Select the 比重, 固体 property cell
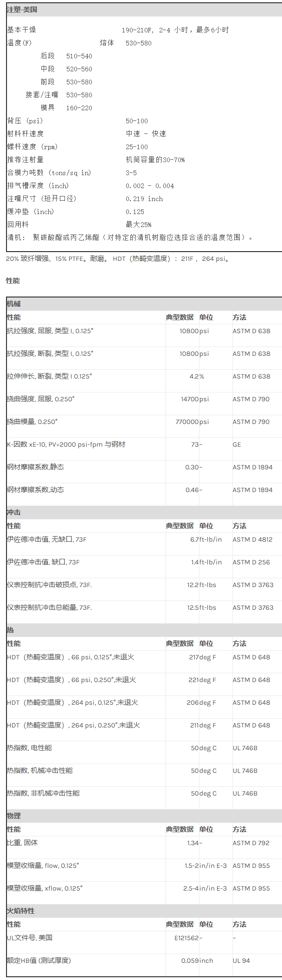The width and height of the screenshot is (282, 980). pyautogui.click(x=22, y=843)
